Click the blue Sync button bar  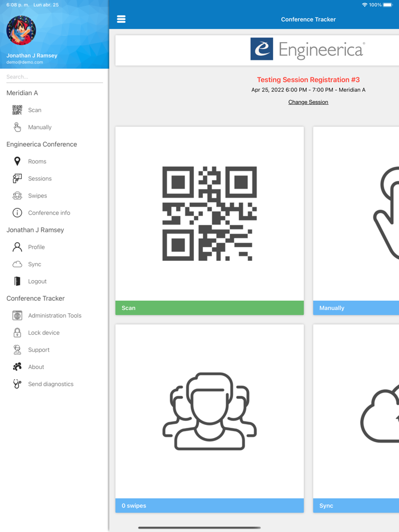pos(356,506)
